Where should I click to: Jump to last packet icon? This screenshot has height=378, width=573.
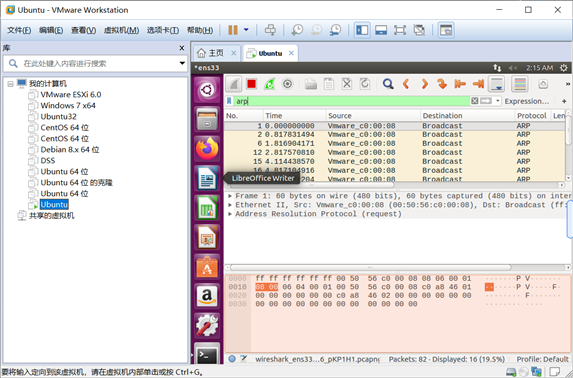(478, 84)
